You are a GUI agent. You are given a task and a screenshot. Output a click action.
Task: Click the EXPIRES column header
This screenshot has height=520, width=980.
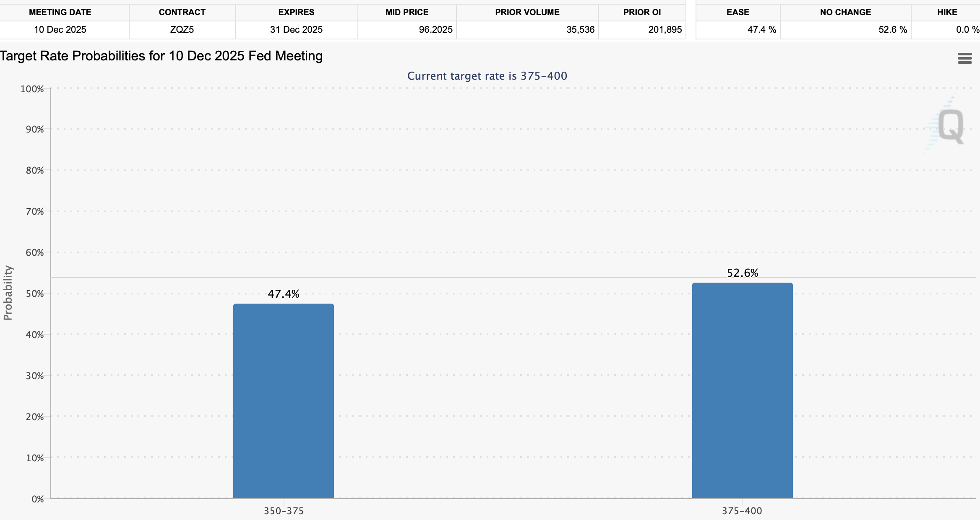(x=296, y=12)
